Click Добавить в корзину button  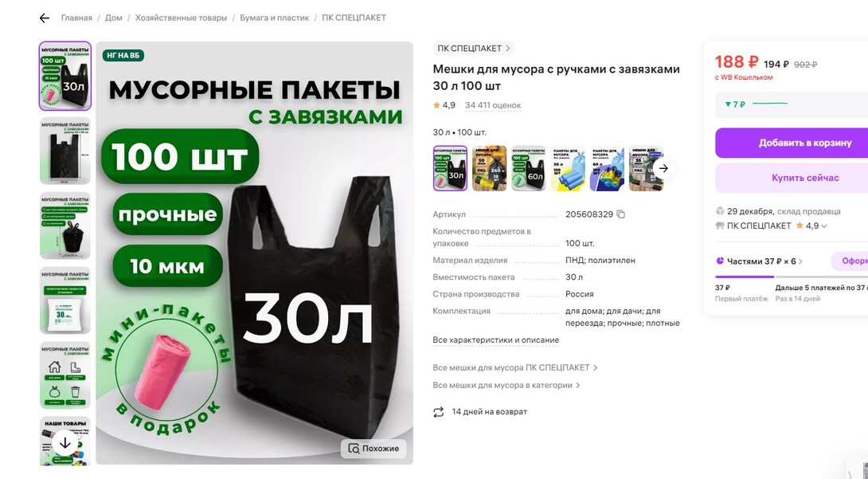tap(792, 143)
